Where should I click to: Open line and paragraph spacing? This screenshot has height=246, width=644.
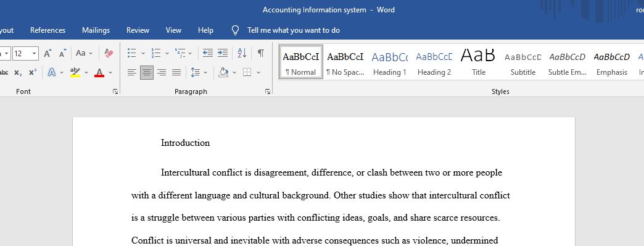pyautogui.click(x=196, y=72)
